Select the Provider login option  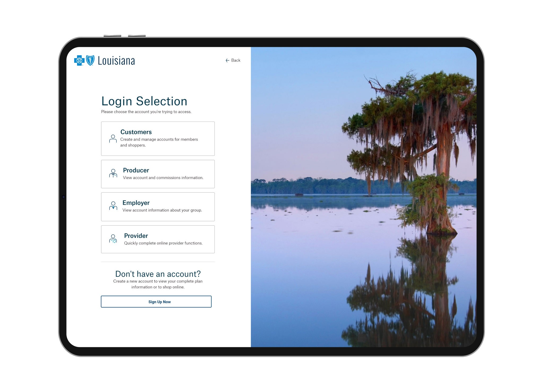tap(159, 239)
